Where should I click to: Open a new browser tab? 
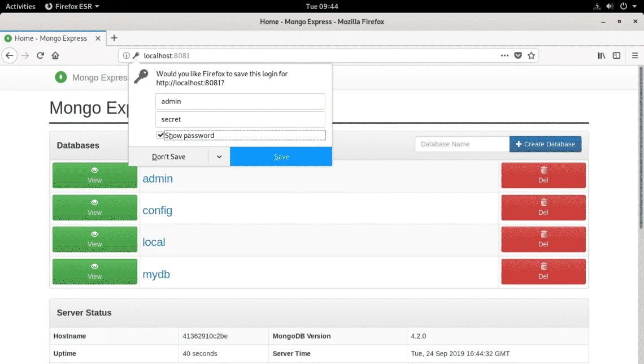click(114, 38)
